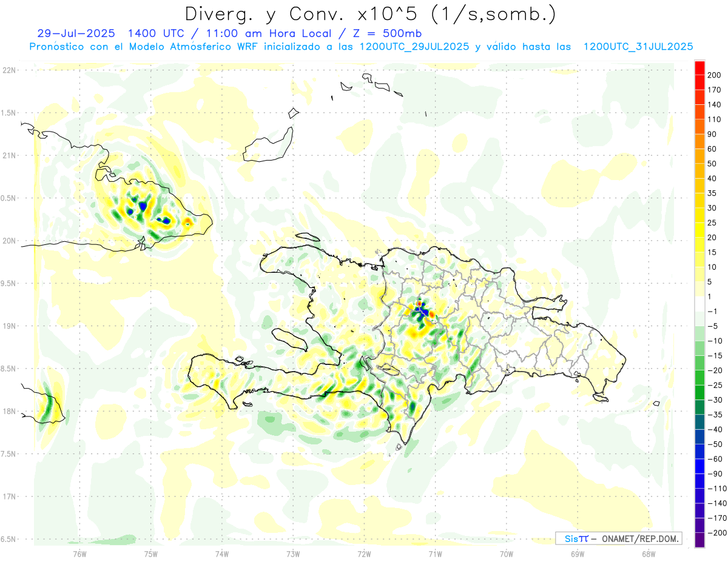Click the '75W' longitude label
The width and height of the screenshot is (728, 562).
point(151,553)
